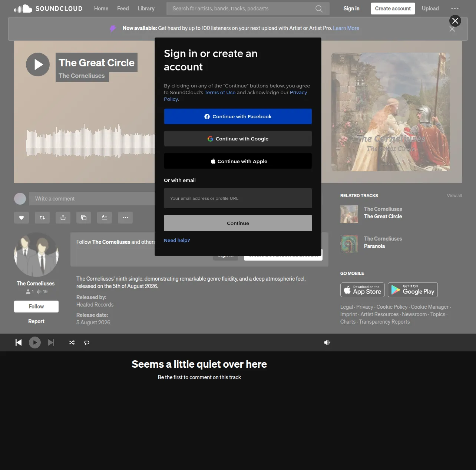Click the copy link icon
The height and width of the screenshot is (470, 476).
(x=84, y=218)
